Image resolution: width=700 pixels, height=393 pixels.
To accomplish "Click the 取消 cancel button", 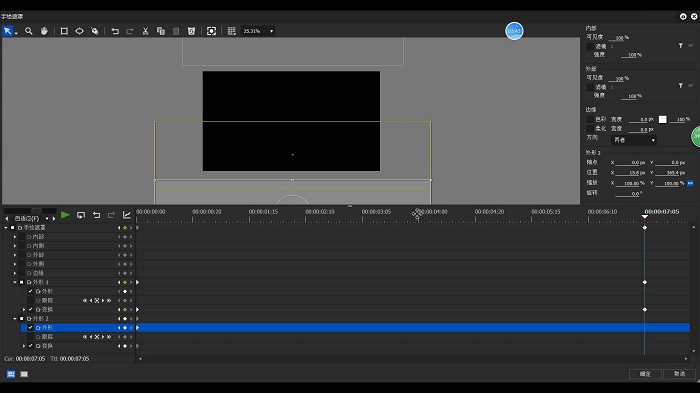I will [679, 374].
